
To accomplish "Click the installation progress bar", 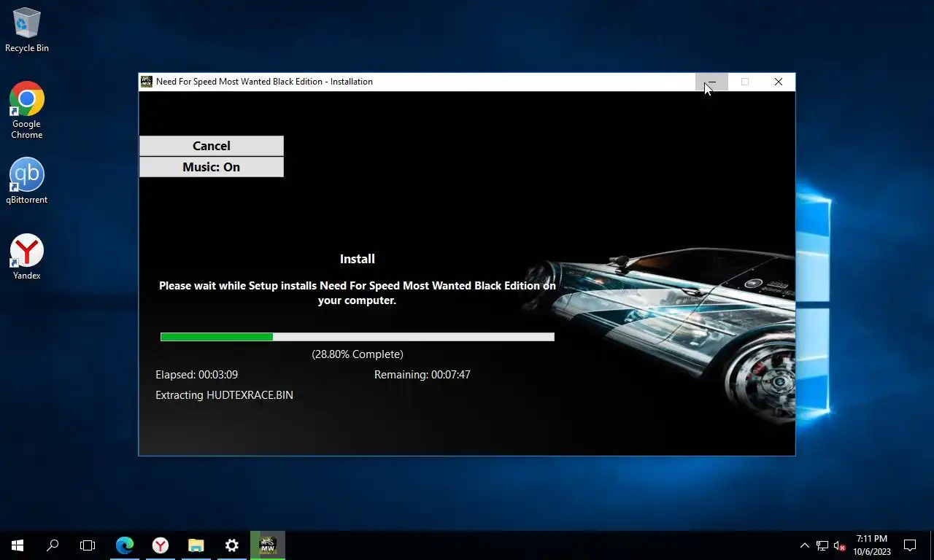I will (x=358, y=337).
